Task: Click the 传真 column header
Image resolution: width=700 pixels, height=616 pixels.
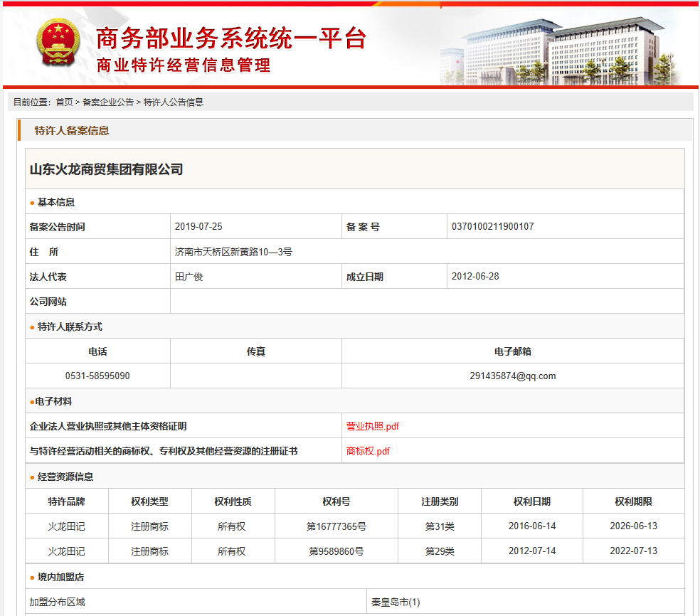Action: (x=256, y=351)
